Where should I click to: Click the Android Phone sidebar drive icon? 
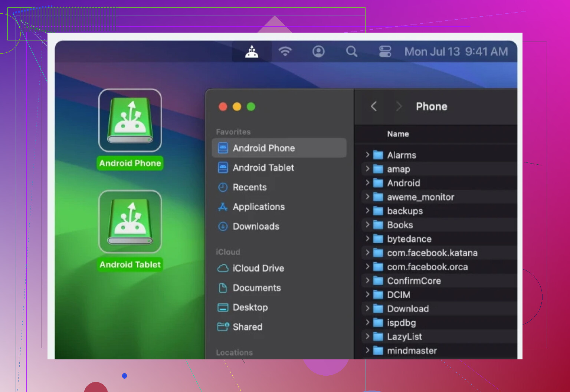coord(223,148)
